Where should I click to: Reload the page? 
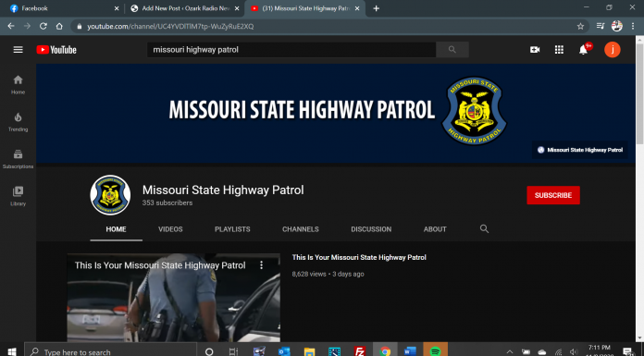click(x=43, y=26)
